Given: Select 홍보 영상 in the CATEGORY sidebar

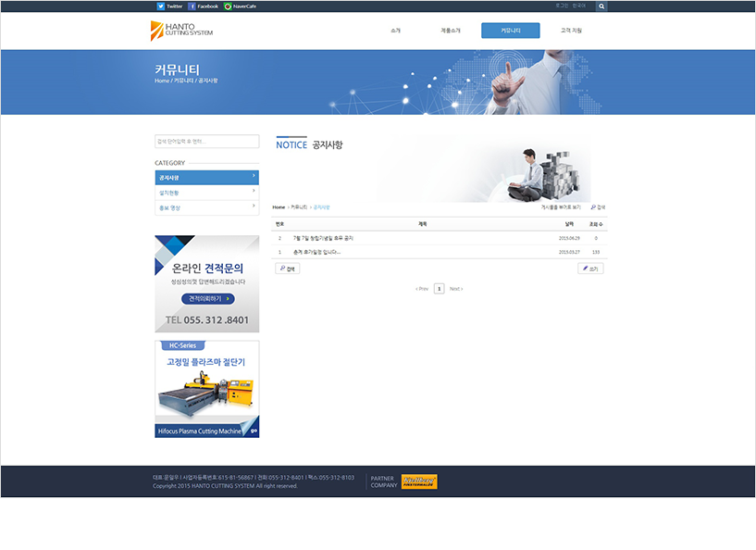Looking at the screenshot, I should click(x=207, y=207).
